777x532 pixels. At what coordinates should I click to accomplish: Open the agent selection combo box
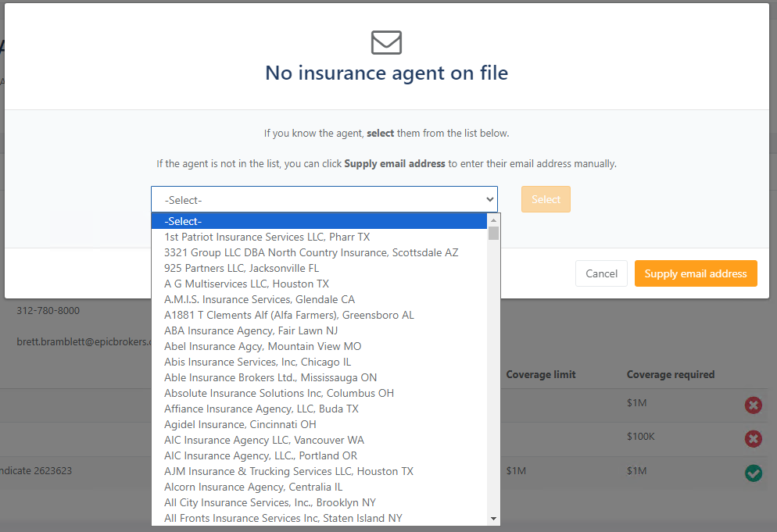(x=324, y=200)
